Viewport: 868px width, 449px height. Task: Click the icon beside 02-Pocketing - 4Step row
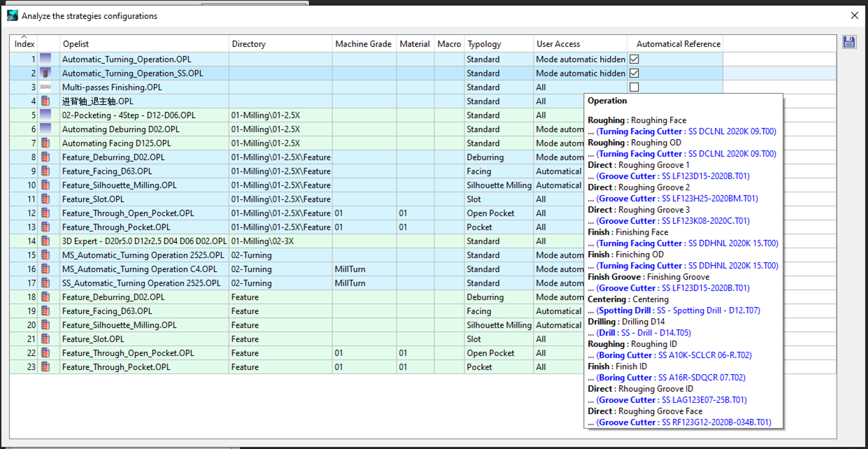(45, 115)
